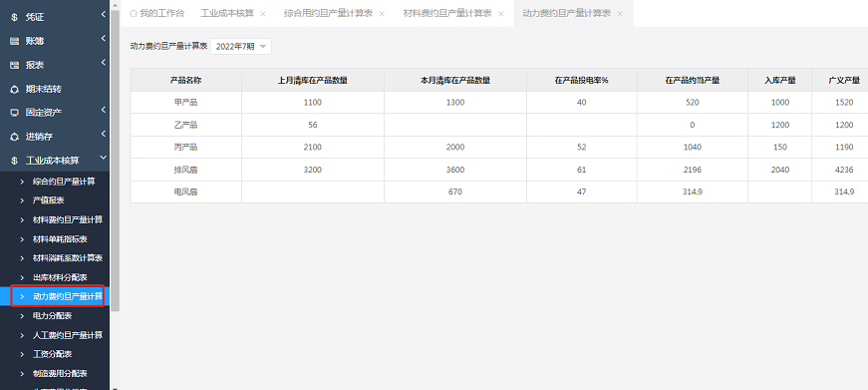Click the ledger icon beside 账簿
Image resolution: width=868 pixels, height=390 pixels.
tap(14, 41)
